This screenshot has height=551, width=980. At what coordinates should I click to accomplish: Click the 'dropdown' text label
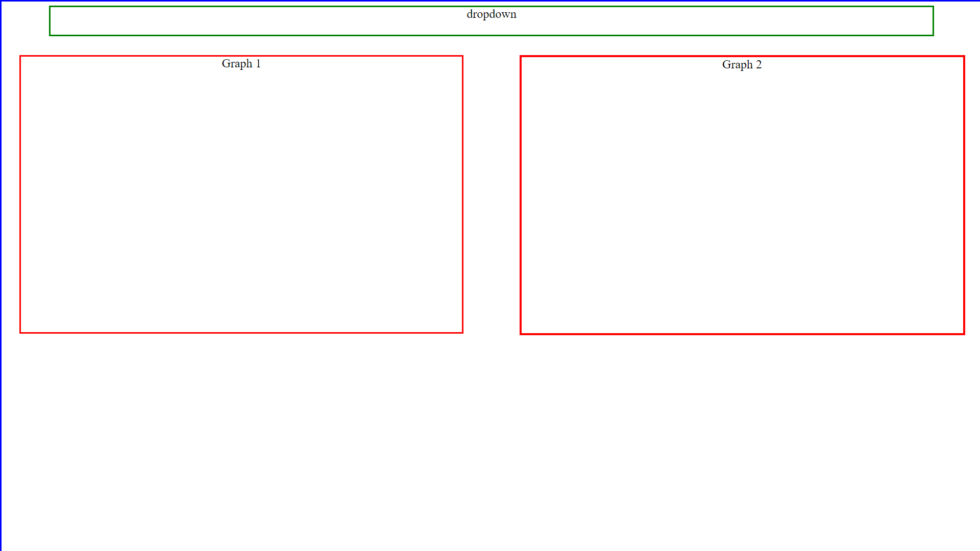coord(491,14)
